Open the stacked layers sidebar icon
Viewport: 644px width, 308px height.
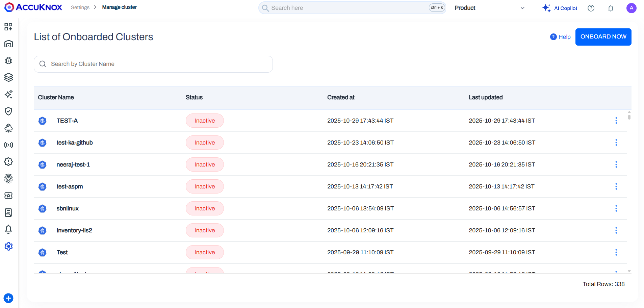pos(8,77)
